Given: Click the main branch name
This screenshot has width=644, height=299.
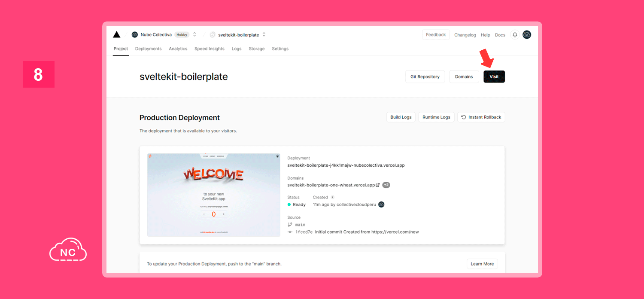Looking at the screenshot, I should (300, 225).
